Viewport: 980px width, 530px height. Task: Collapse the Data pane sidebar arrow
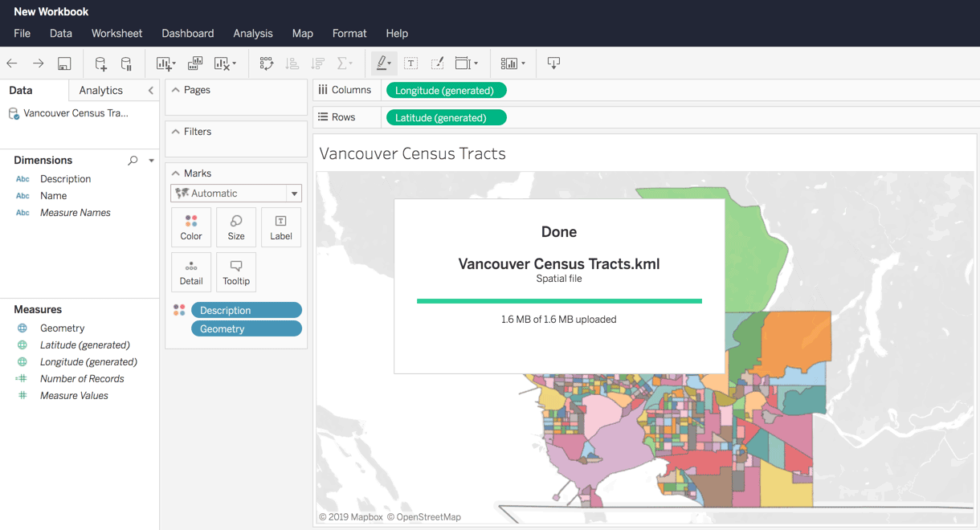[x=150, y=91]
